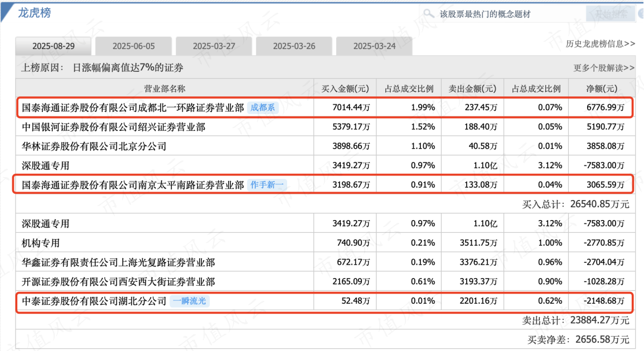
Task: Click the 买卖净差 2656.58万元 value
Action: pyautogui.click(x=578, y=339)
